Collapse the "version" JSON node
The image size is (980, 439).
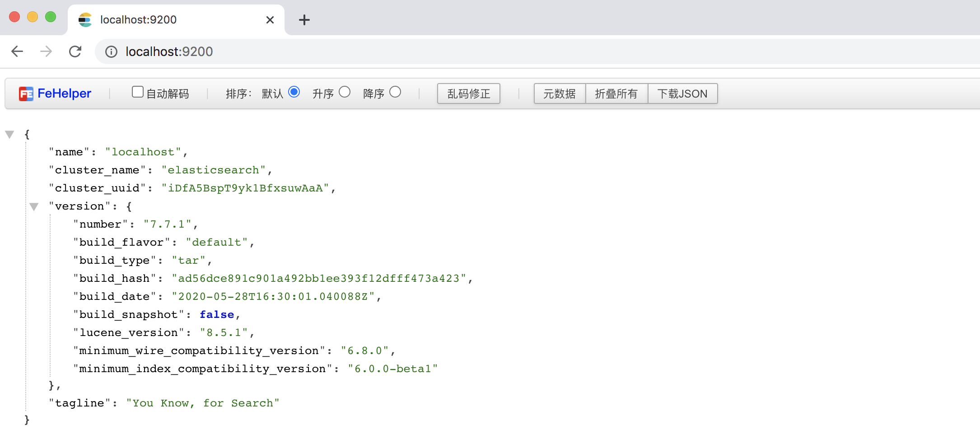tap(34, 206)
